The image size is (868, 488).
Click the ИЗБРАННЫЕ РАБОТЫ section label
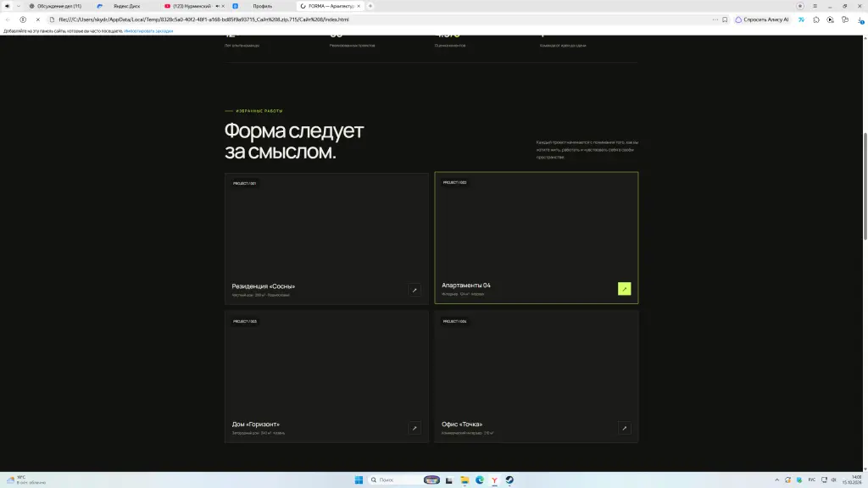(259, 111)
